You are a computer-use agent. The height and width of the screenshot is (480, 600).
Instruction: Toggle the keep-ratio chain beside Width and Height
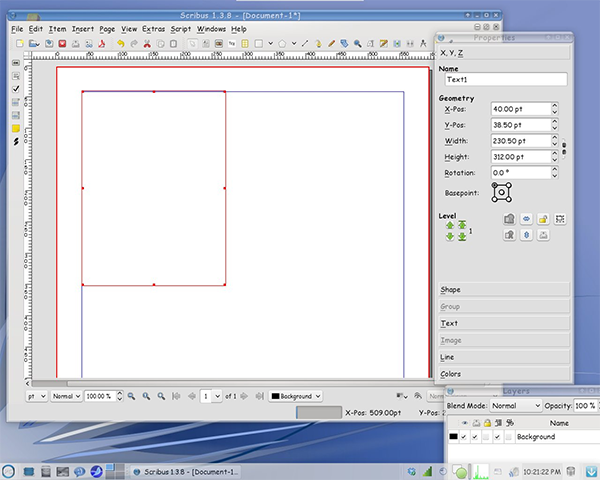pyautogui.click(x=564, y=149)
